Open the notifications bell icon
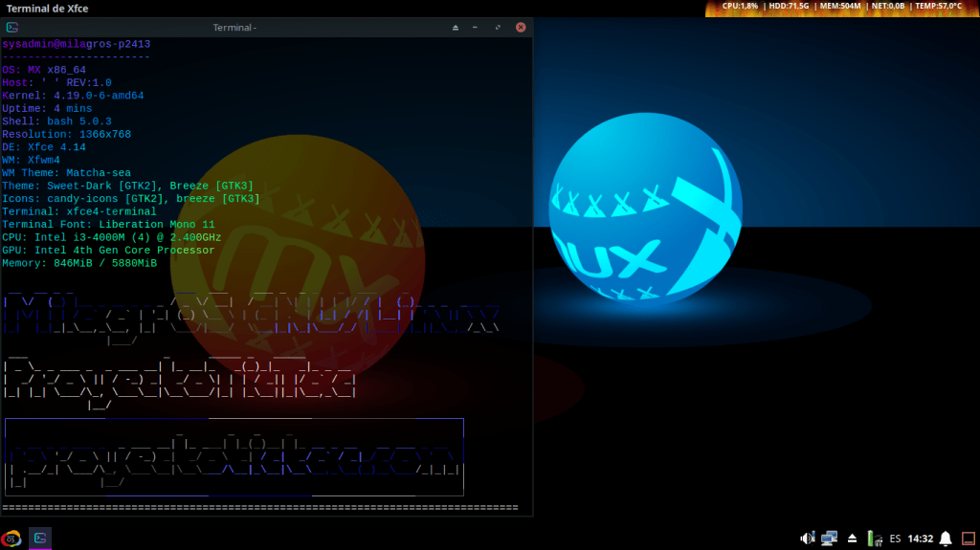This screenshot has height=550, width=980. click(x=946, y=539)
